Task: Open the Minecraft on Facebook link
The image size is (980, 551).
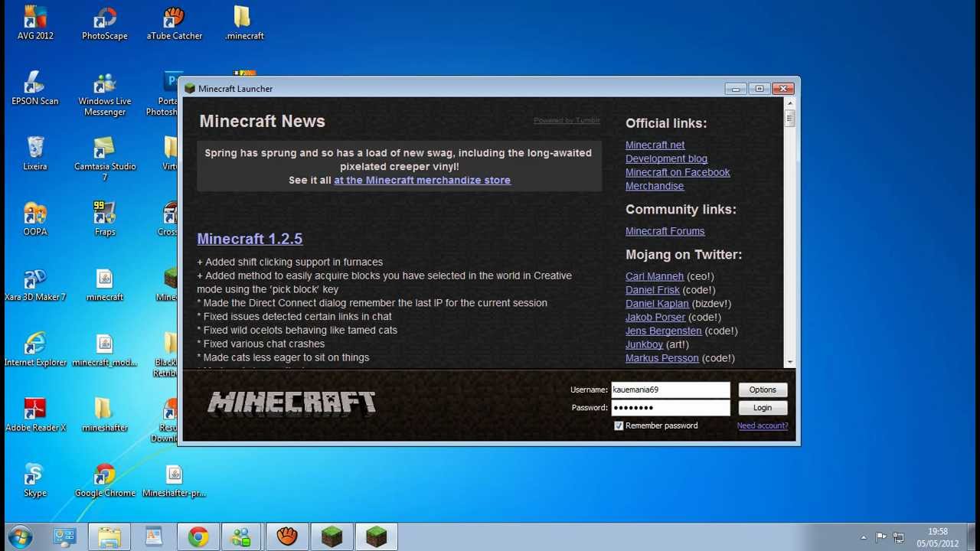Action: 678,172
